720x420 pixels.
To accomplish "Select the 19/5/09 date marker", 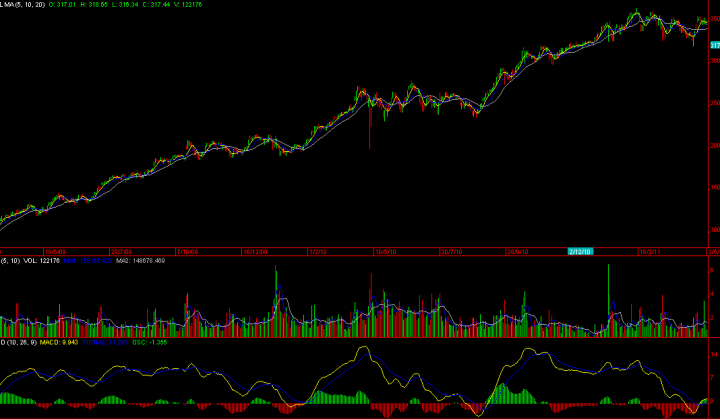I will pos(56,252).
